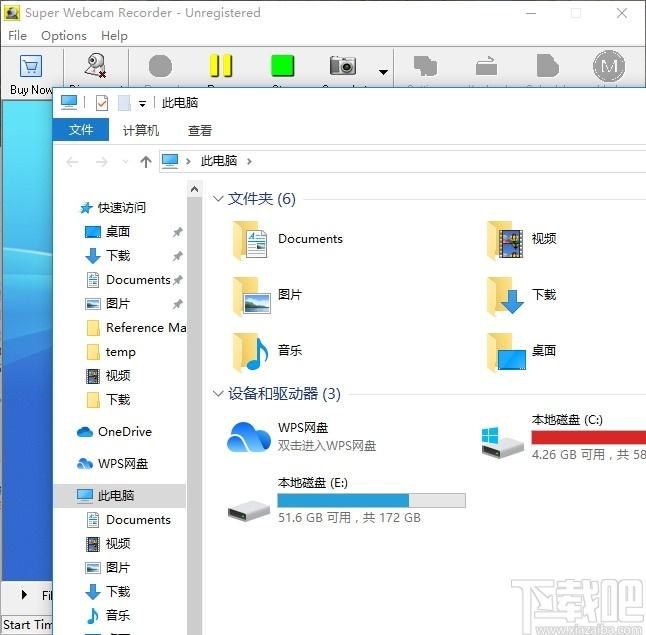Screen dimensions: 646x635
Task: Collapse the 文件夹 (6) group
Action: (x=218, y=199)
